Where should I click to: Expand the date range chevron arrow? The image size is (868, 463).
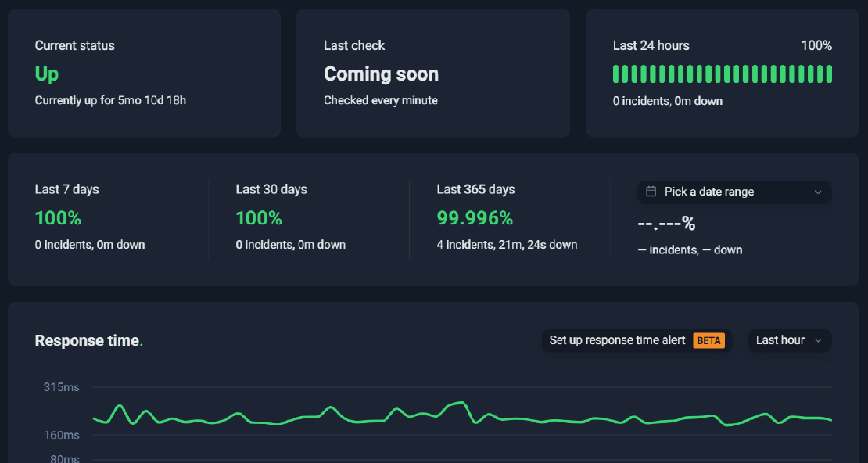tap(818, 192)
